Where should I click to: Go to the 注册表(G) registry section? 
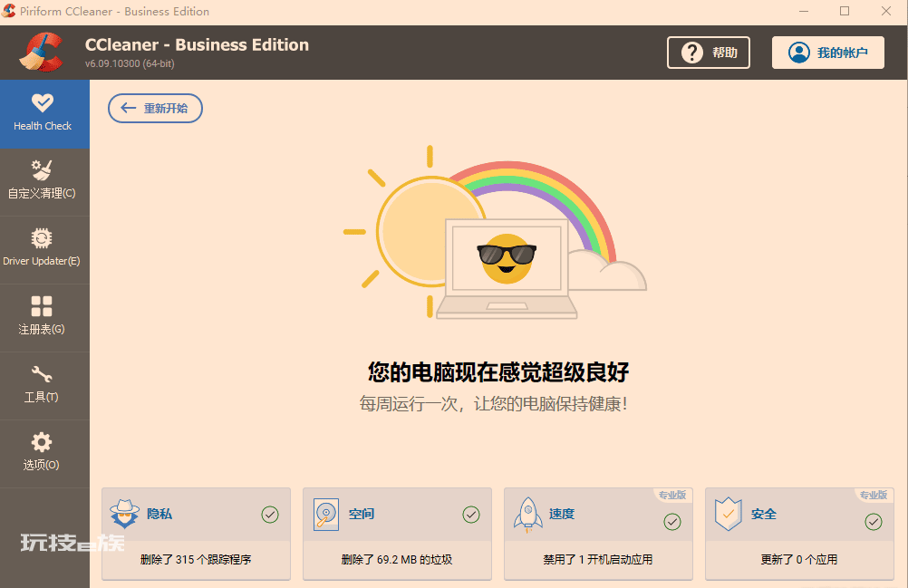click(44, 318)
